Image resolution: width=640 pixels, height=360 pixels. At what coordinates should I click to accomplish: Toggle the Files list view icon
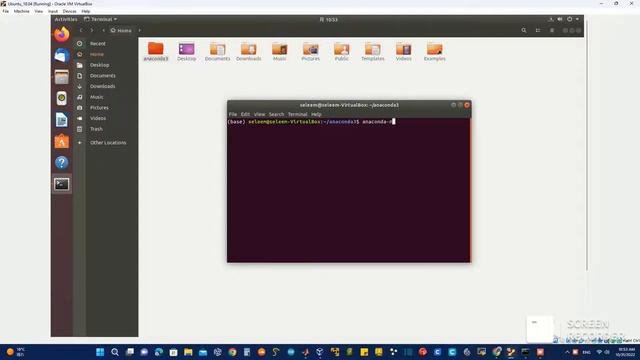tap(538, 30)
